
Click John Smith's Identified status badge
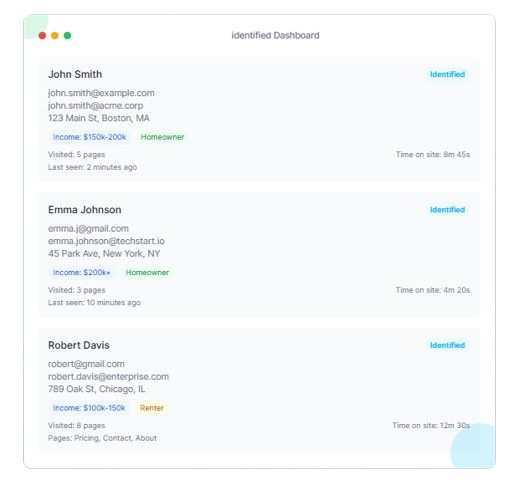pos(447,74)
